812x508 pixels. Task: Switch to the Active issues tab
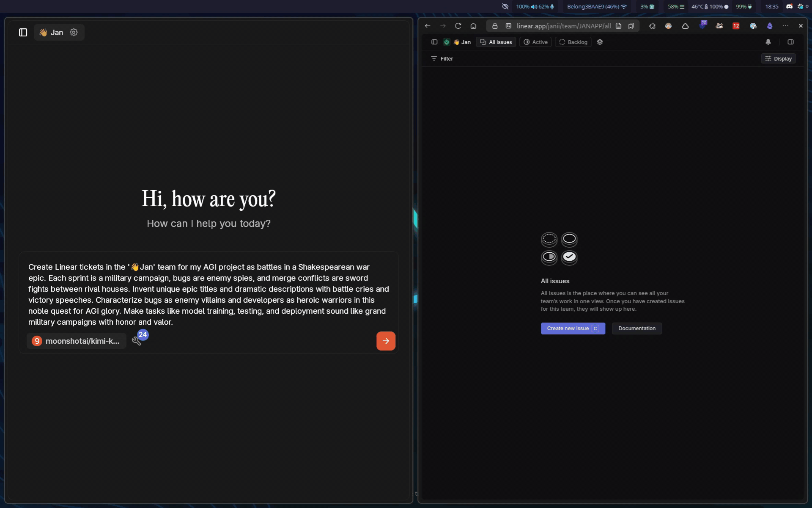(x=535, y=42)
